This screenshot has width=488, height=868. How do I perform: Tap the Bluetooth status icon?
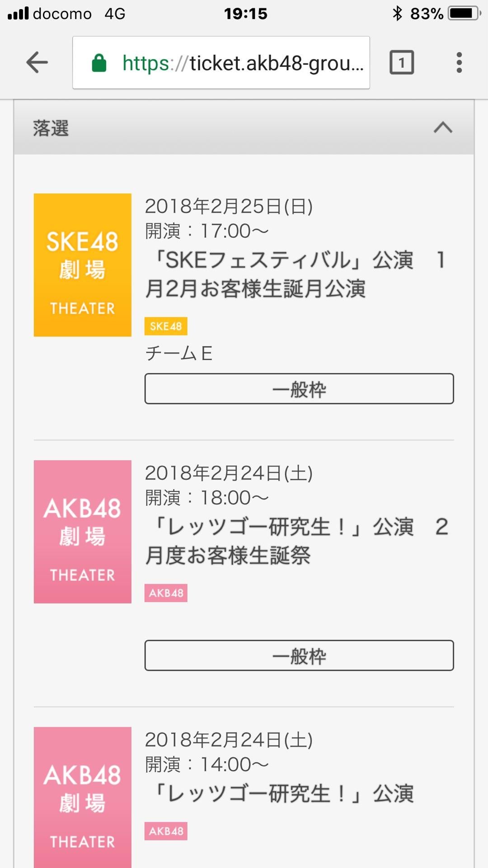397,14
